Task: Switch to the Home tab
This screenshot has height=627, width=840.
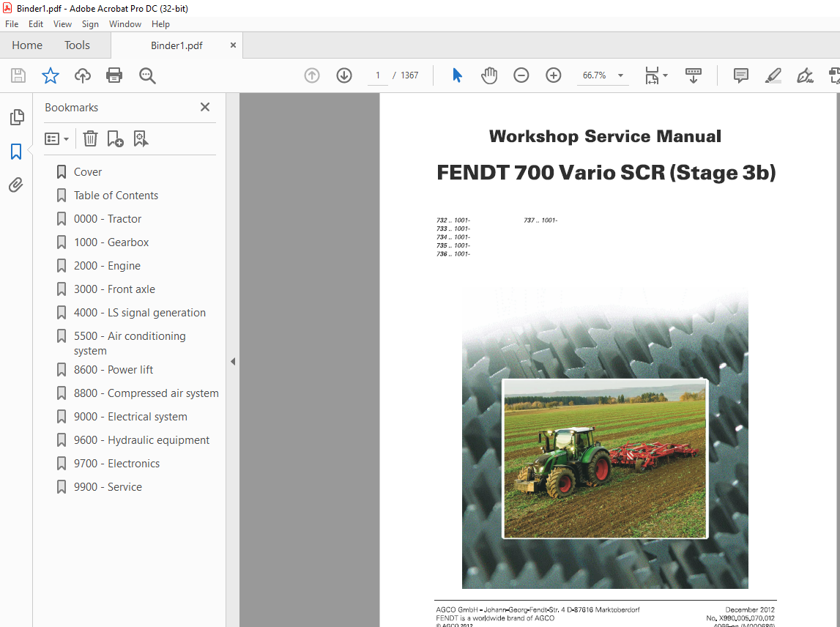Action: point(27,45)
